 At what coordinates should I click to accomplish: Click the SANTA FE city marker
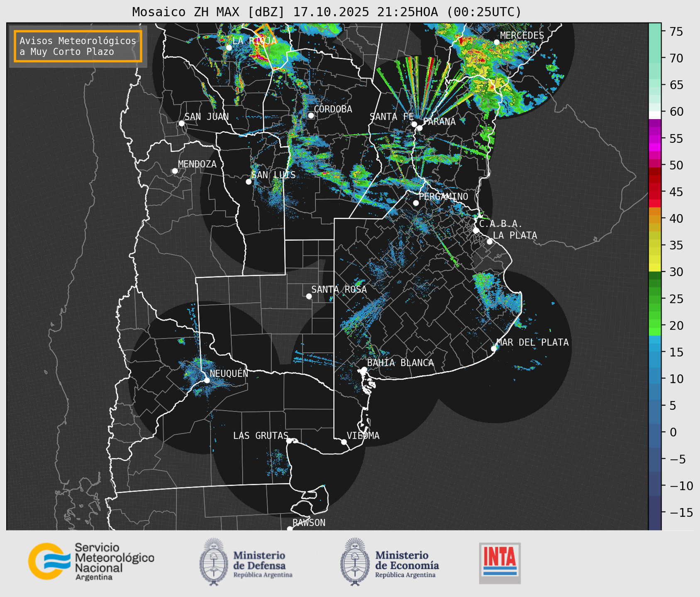pyautogui.click(x=414, y=124)
